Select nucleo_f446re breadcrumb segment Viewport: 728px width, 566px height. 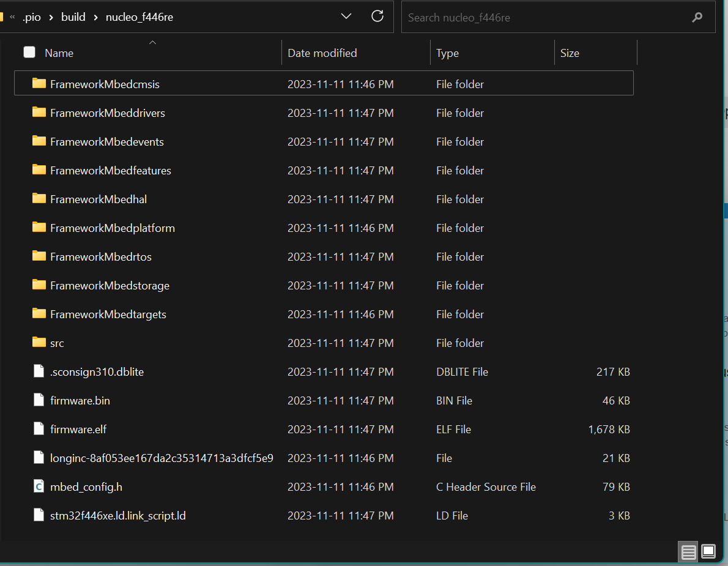[x=139, y=17]
